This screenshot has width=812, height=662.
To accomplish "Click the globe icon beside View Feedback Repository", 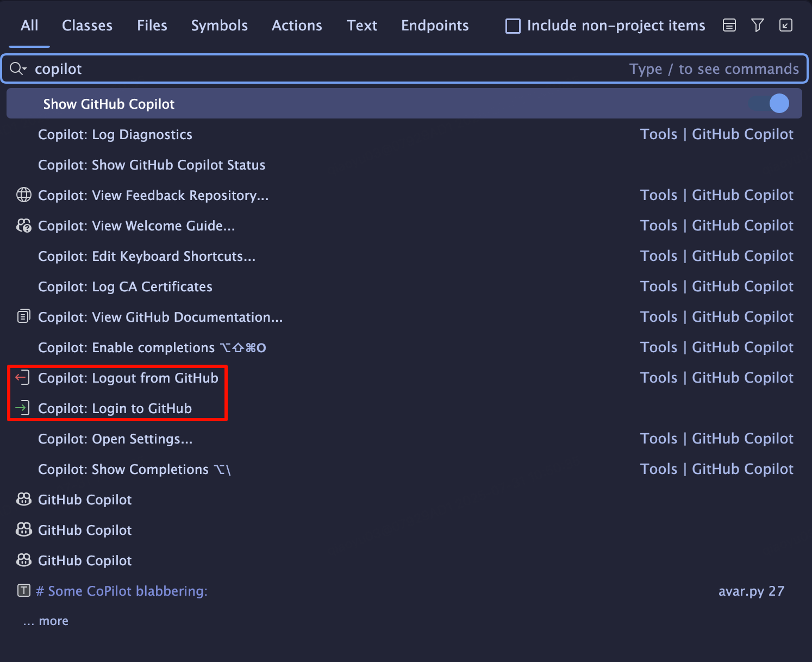I will click(23, 195).
